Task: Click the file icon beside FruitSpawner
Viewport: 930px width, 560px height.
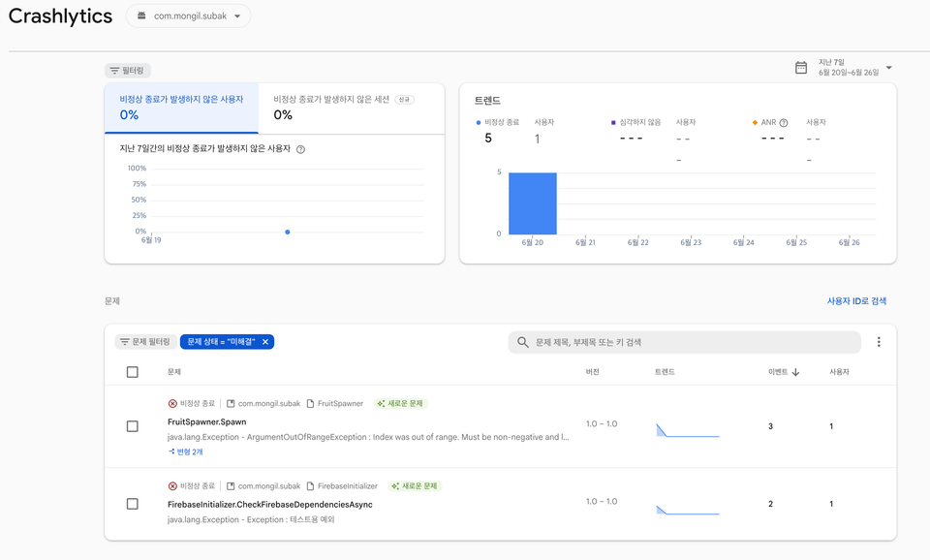Action: tap(310, 403)
